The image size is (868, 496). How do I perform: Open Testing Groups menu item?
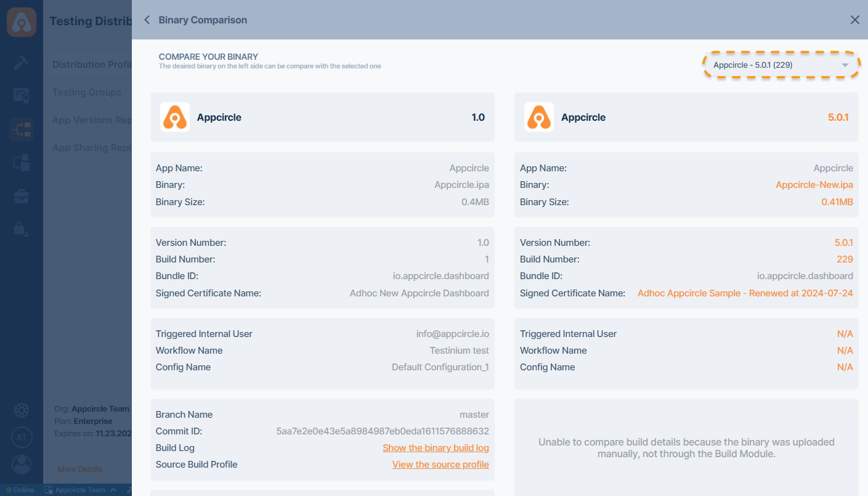click(x=87, y=92)
